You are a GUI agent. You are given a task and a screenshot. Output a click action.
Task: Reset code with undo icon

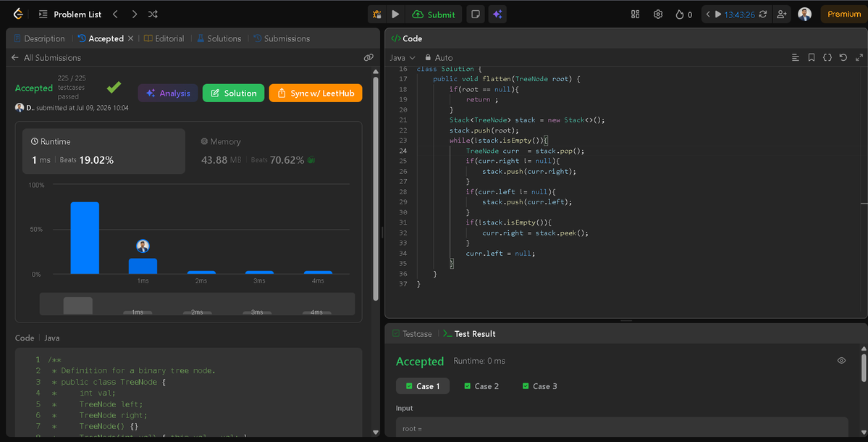coord(843,57)
